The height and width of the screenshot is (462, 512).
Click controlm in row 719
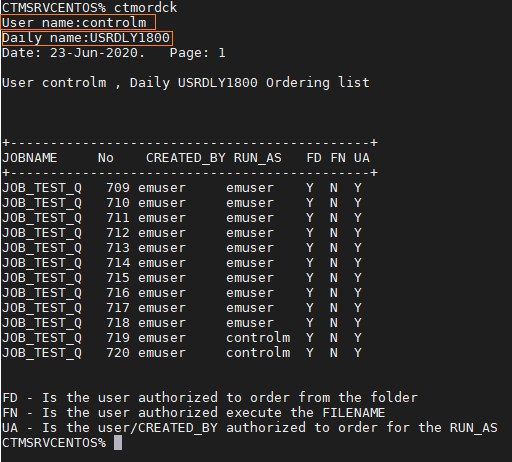(x=258, y=338)
